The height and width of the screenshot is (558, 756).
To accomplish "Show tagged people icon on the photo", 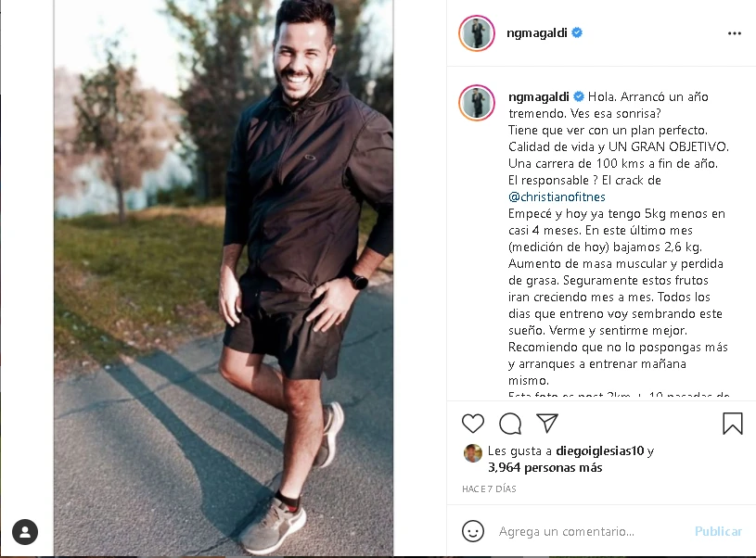I will (25, 532).
